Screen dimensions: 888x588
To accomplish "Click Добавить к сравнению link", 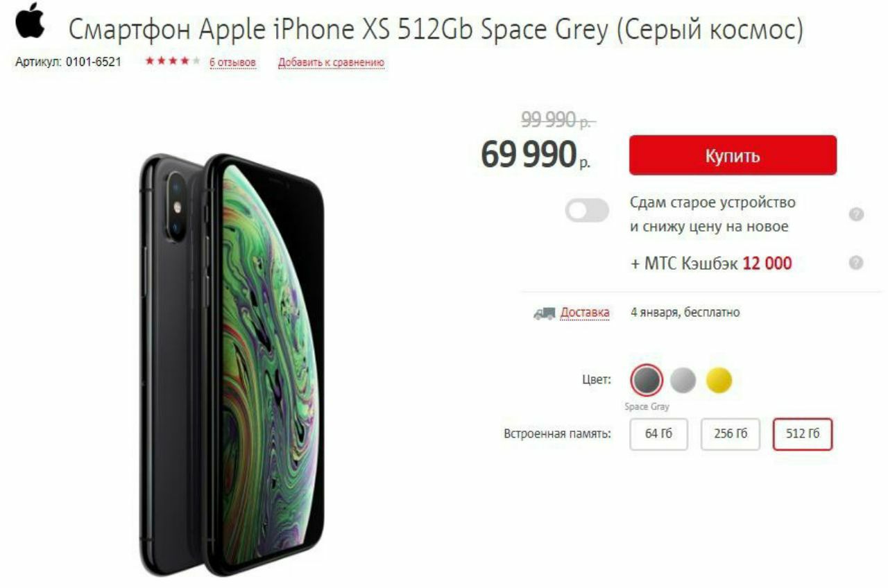I will click(331, 63).
